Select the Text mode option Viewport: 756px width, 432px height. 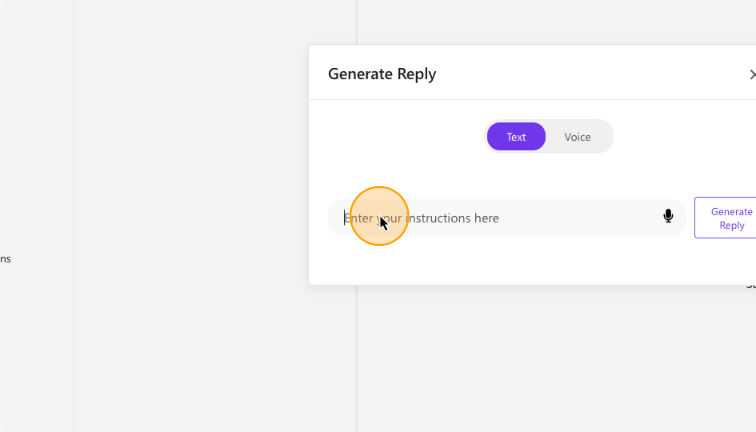(516, 137)
